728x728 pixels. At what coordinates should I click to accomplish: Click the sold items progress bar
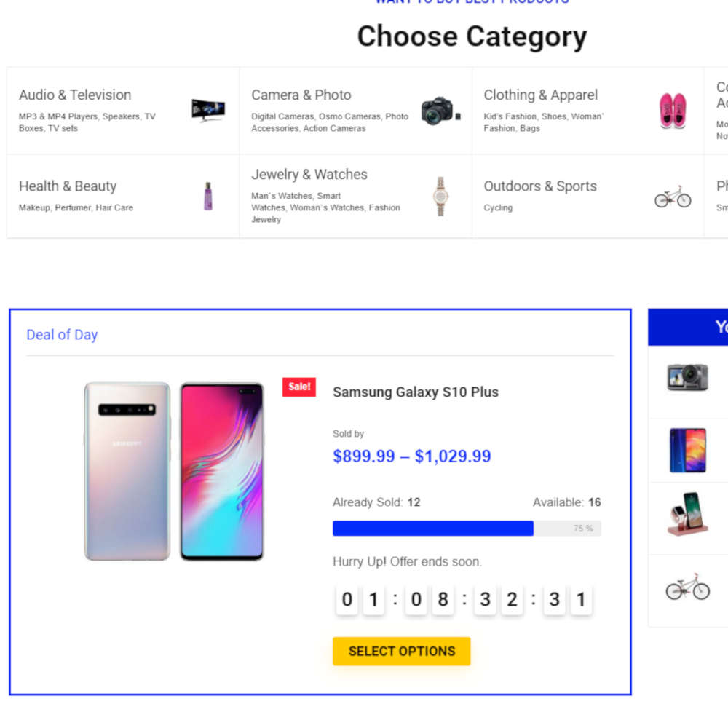[467, 529]
